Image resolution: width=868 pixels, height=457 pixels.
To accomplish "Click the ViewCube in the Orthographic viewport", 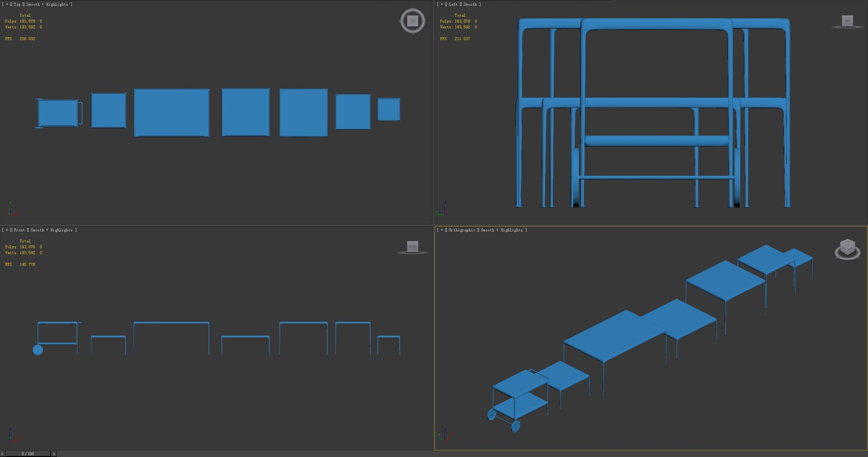I will tap(847, 249).
